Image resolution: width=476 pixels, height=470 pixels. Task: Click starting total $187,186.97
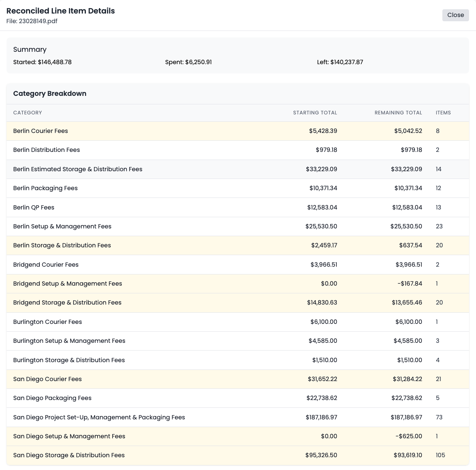click(x=321, y=417)
